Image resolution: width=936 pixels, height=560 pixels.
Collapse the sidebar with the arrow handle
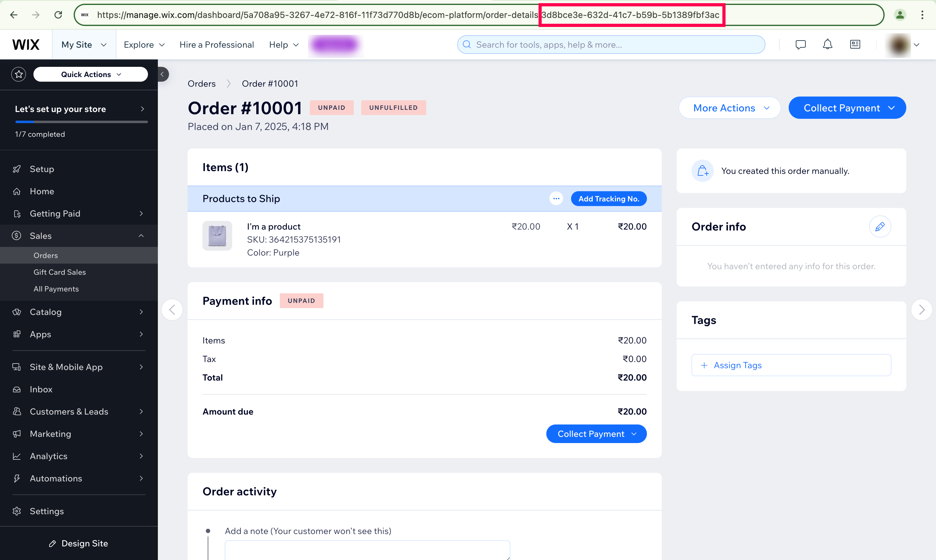point(163,74)
